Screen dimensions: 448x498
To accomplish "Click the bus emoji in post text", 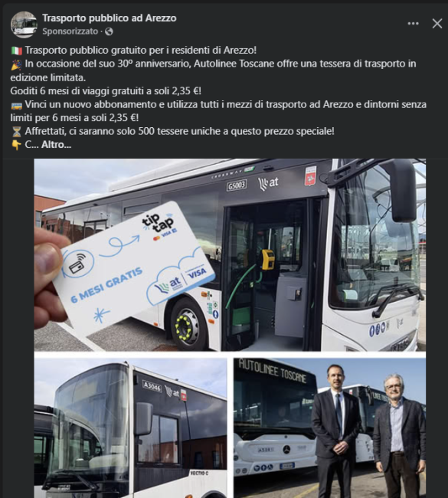I will (x=17, y=105).
